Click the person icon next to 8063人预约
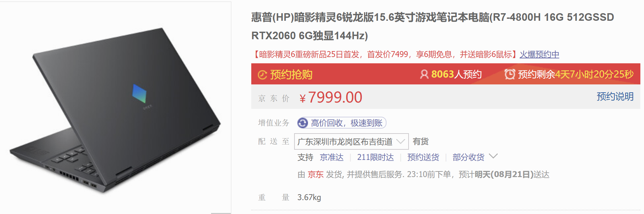 pyautogui.click(x=424, y=74)
